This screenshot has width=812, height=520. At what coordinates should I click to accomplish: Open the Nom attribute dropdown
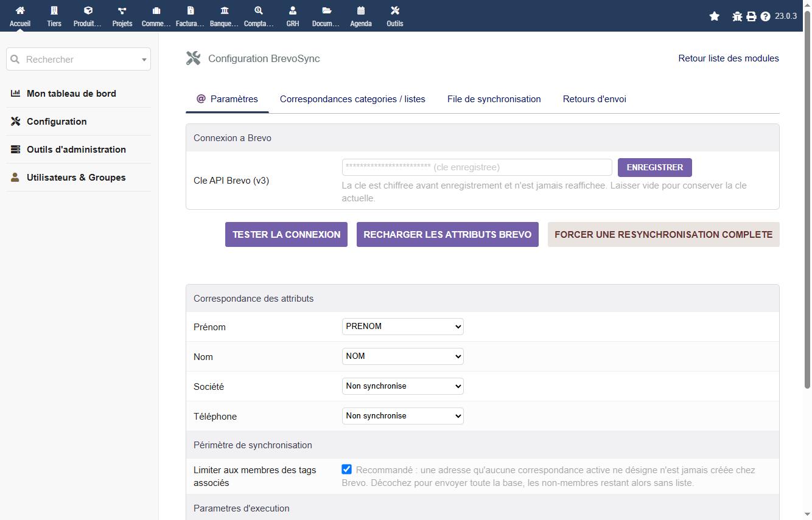tap(402, 356)
